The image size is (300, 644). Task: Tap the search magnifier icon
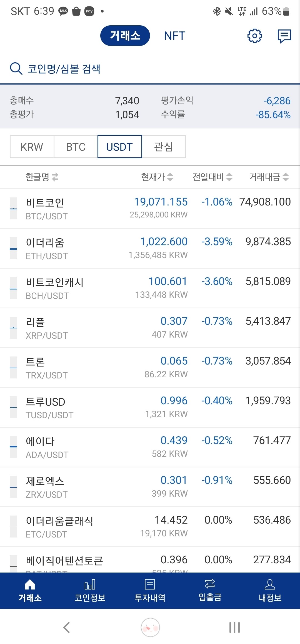tap(16, 68)
